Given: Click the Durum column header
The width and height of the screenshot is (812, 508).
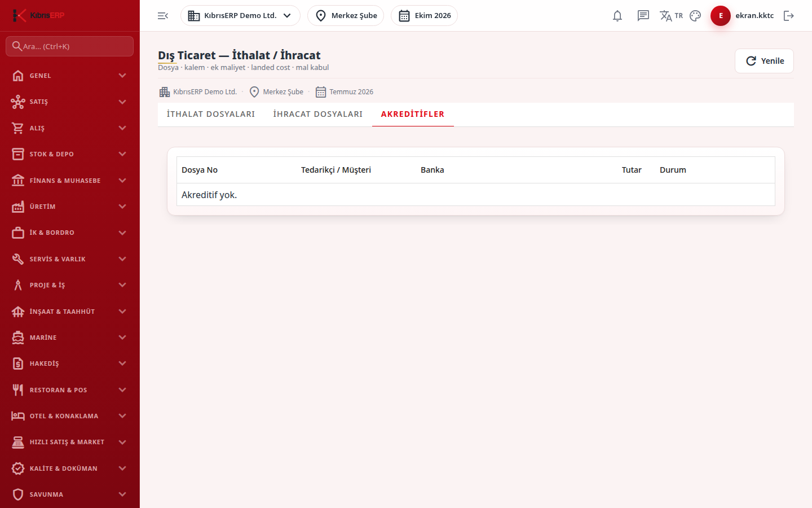Looking at the screenshot, I should pyautogui.click(x=673, y=170).
